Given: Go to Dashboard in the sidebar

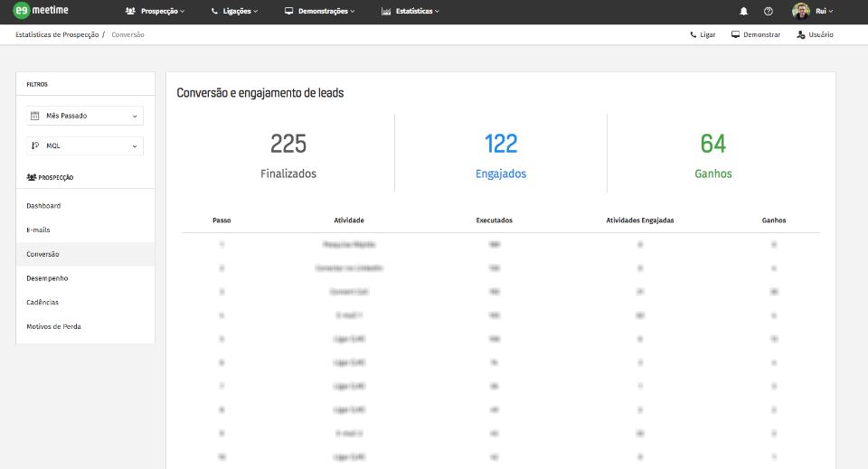Looking at the screenshot, I should (43, 206).
